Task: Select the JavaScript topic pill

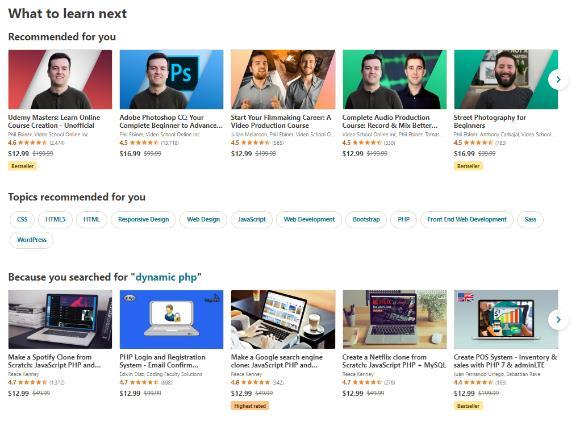Action: (252, 219)
